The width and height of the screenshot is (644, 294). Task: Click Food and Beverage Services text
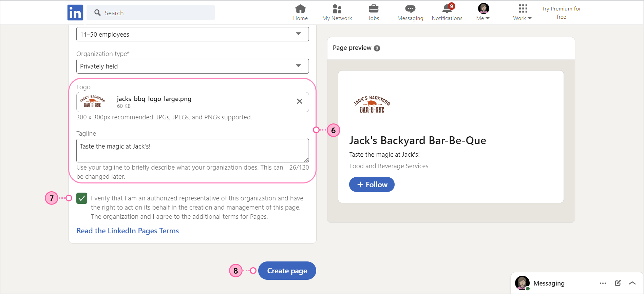pos(389,166)
